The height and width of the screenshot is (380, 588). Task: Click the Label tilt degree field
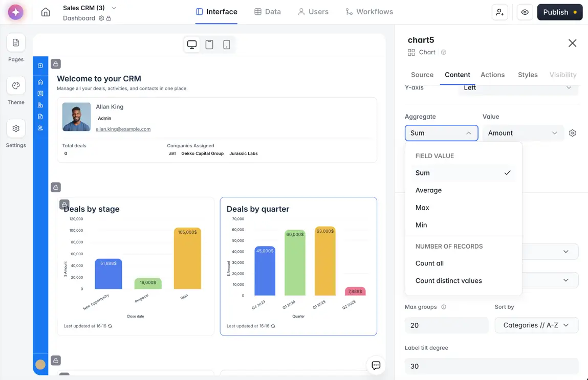pos(492,366)
